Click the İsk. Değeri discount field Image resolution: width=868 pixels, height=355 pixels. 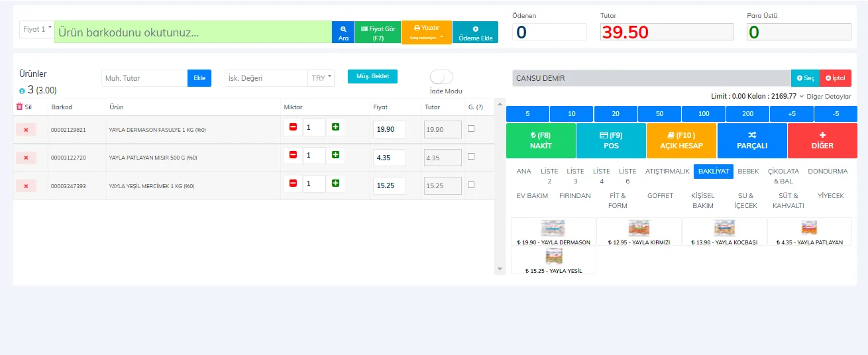click(x=266, y=78)
